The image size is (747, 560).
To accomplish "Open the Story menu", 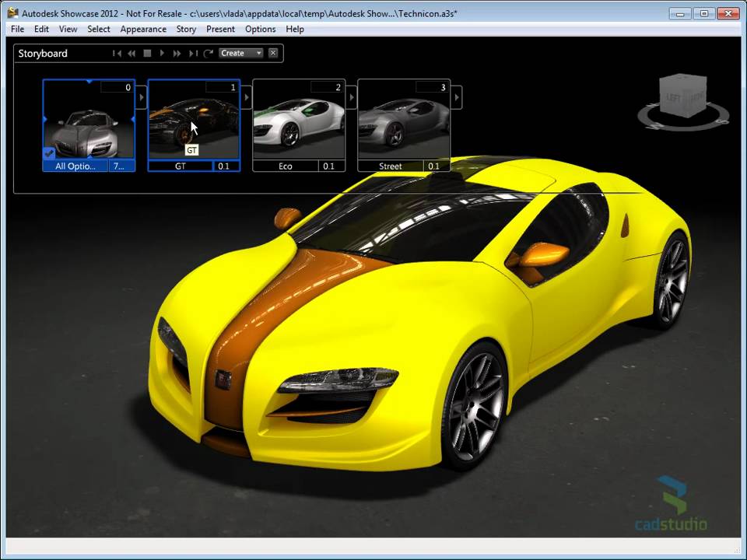I will tap(186, 29).
